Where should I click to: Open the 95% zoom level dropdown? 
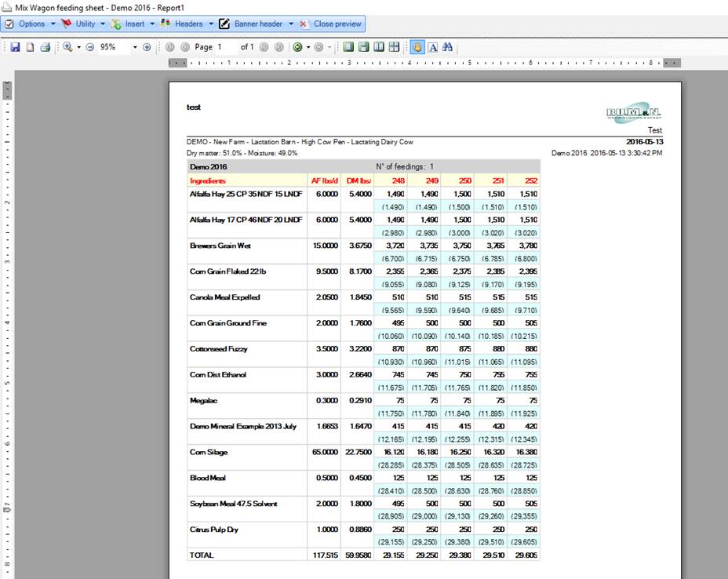tap(135, 47)
